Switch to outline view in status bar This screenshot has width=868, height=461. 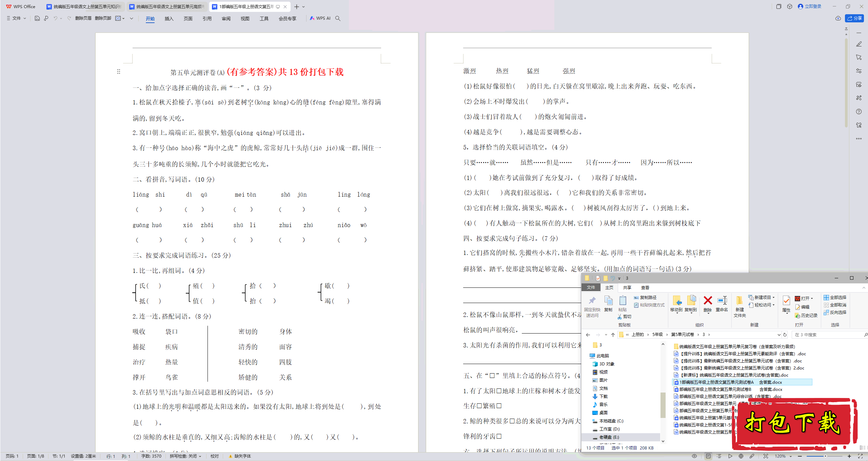pyautogui.click(x=719, y=456)
